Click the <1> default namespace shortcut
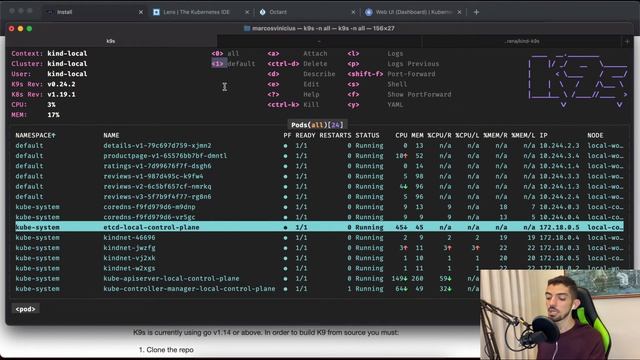Viewport: 640px width, 360px height. [233, 64]
